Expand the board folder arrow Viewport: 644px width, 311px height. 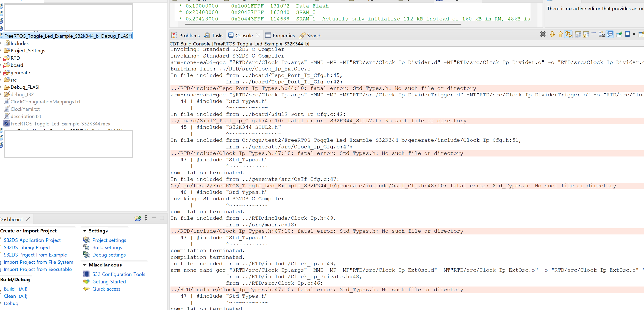coord(1,65)
